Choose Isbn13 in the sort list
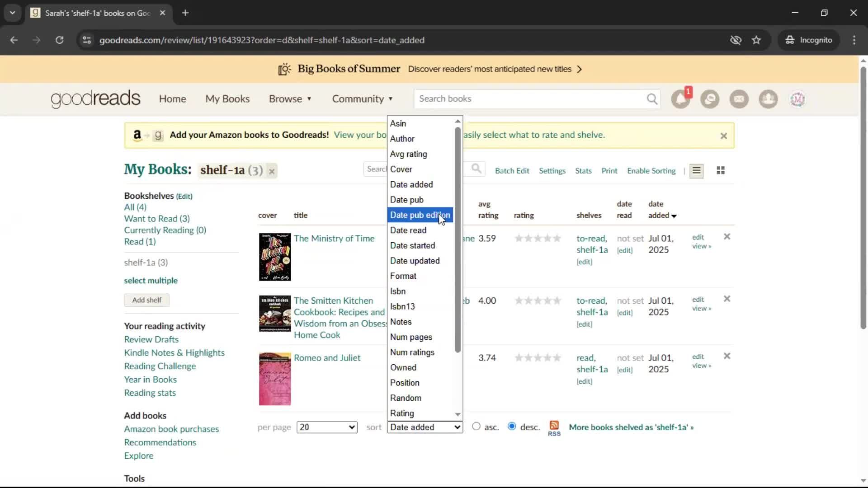 420,306
